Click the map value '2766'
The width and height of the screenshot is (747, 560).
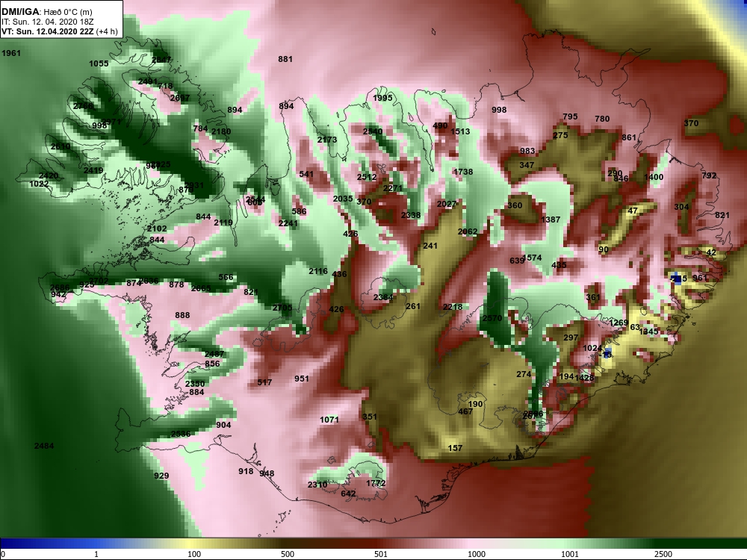coord(83,106)
